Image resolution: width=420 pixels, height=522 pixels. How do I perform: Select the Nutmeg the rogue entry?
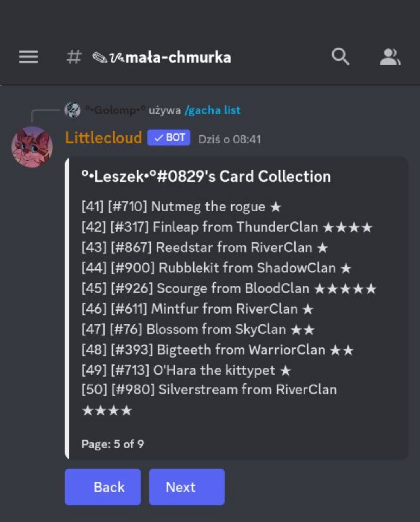point(181,207)
